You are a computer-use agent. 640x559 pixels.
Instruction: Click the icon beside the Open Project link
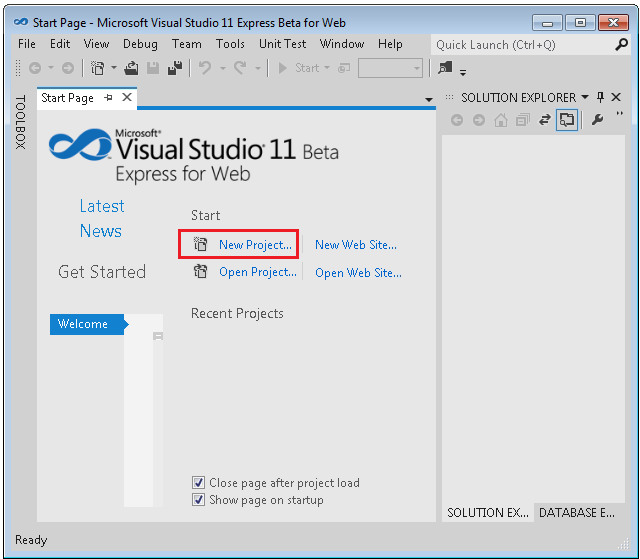click(200, 271)
